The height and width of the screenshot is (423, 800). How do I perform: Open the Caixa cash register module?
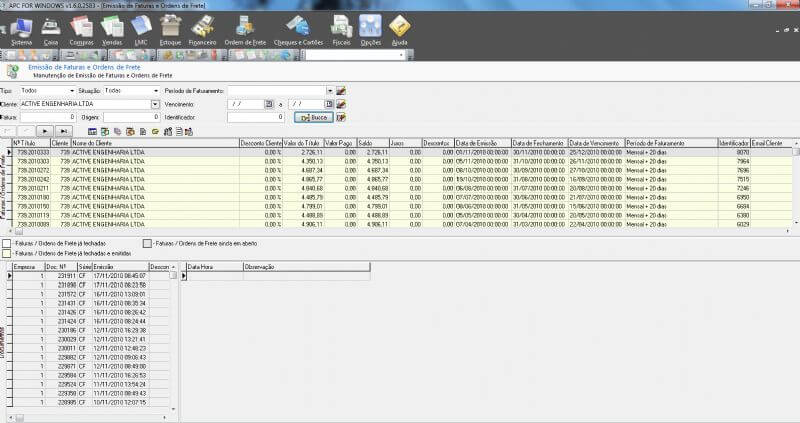coord(51,31)
